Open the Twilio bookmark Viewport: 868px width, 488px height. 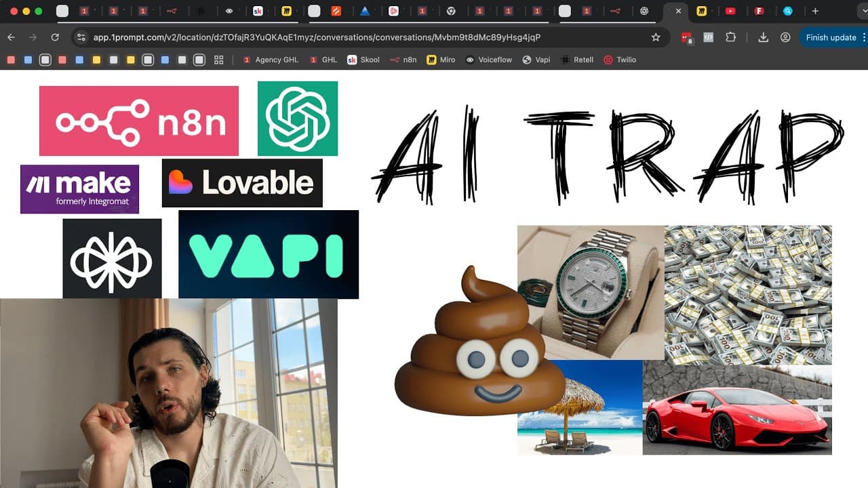pyautogui.click(x=620, y=60)
